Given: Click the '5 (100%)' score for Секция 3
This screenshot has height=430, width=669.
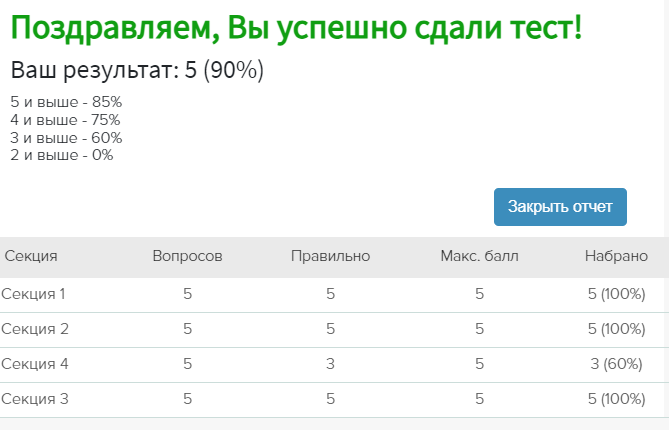Looking at the screenshot, I should [616, 399].
